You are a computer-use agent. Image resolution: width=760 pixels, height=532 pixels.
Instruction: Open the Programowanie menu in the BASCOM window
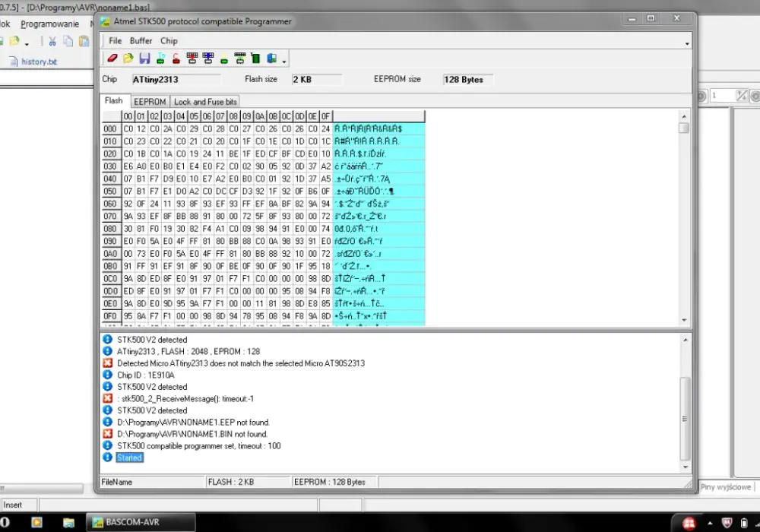coord(49,24)
